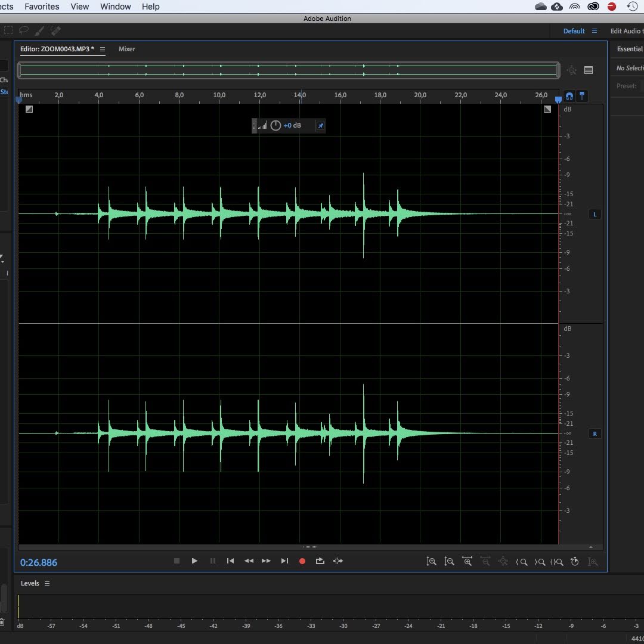Click the 0:26.886 timecode display
Viewport: 644px width, 644px height.
pos(39,562)
